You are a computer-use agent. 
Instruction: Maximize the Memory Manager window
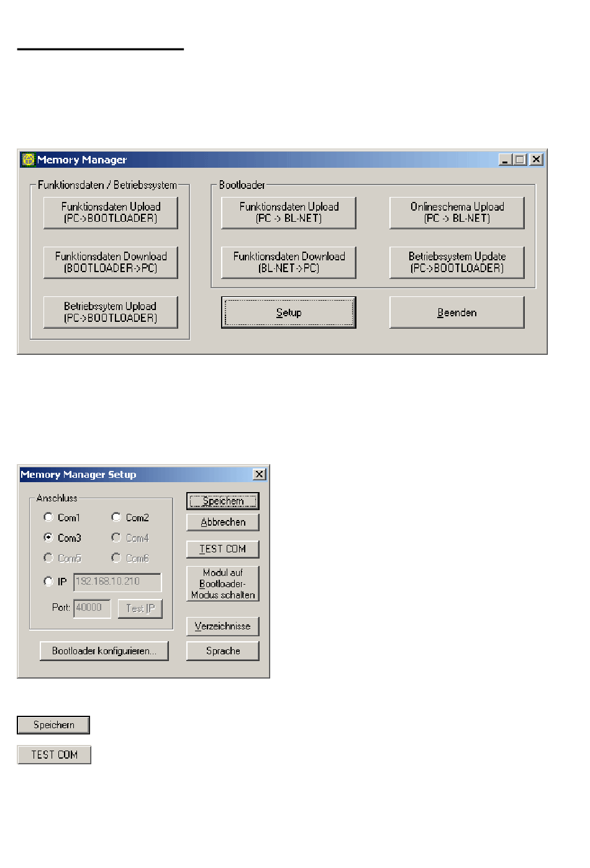(520, 160)
